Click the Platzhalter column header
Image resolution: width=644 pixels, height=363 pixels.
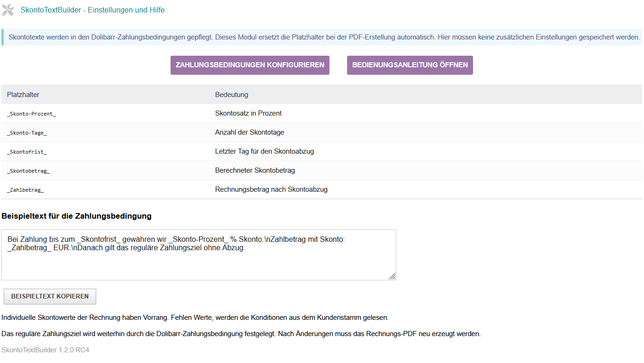pyautogui.click(x=23, y=95)
